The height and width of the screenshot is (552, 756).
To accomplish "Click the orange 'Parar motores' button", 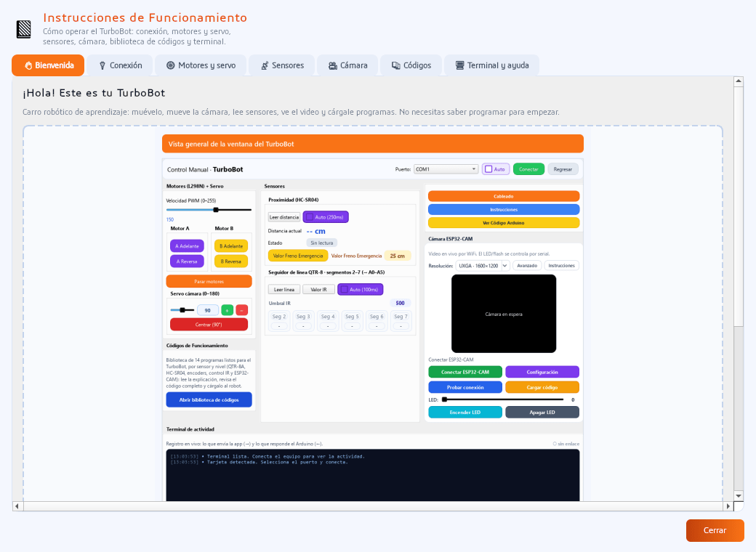I will tap(209, 281).
